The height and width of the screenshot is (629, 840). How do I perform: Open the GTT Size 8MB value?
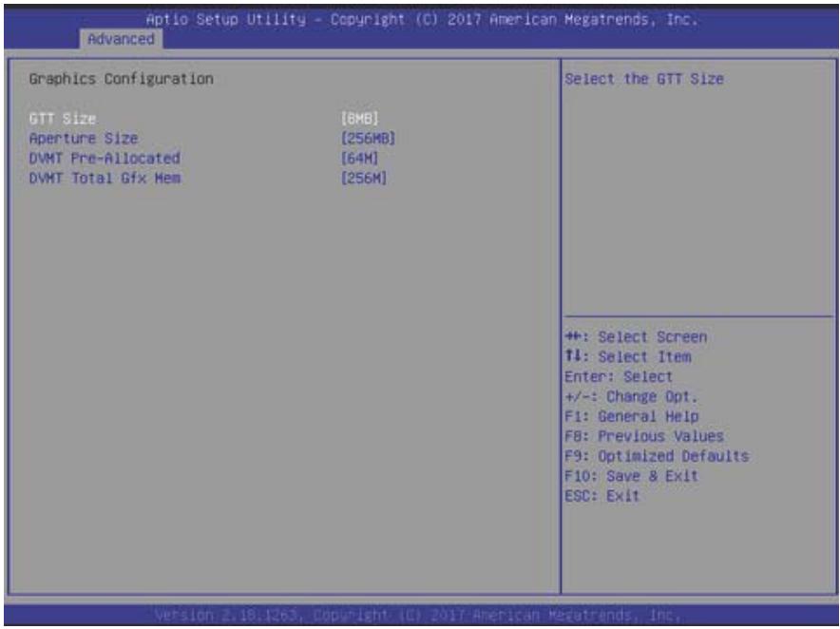[x=359, y=119]
